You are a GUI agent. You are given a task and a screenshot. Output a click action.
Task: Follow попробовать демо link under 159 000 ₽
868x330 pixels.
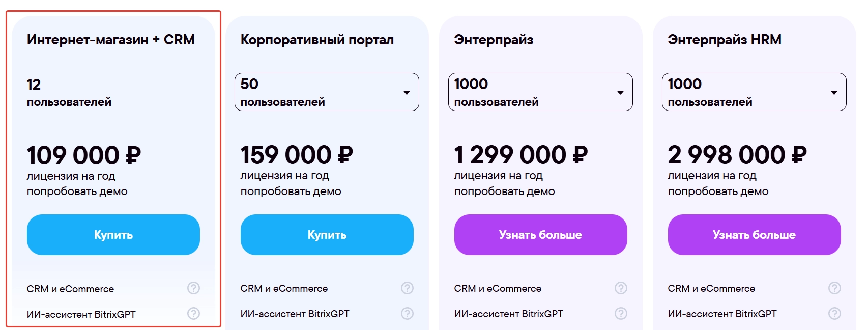click(291, 191)
